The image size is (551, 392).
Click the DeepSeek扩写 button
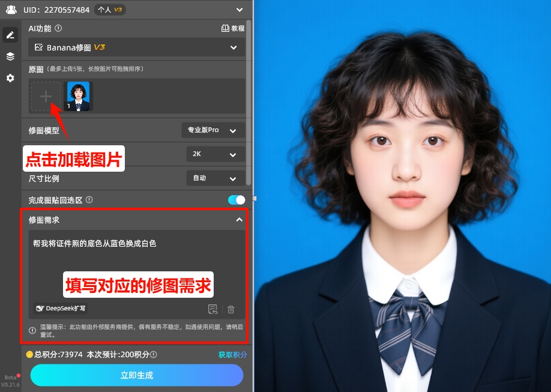(59, 309)
